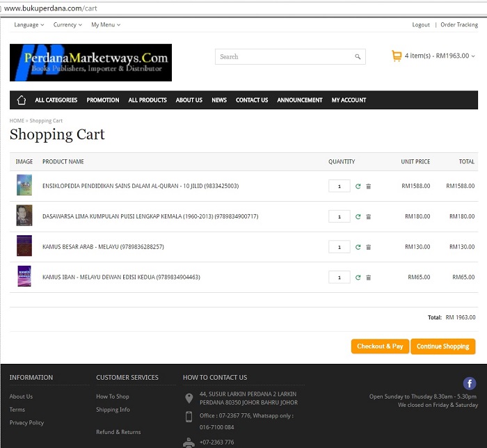Refresh quantity for Ensiklopedia Pendidikan Sains row
487x448 pixels.
(x=358, y=186)
